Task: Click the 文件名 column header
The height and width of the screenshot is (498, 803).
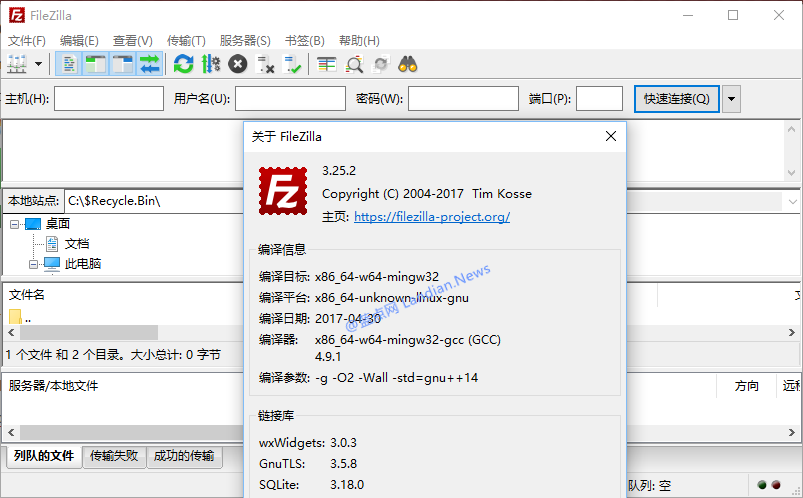Action: [x=27, y=295]
